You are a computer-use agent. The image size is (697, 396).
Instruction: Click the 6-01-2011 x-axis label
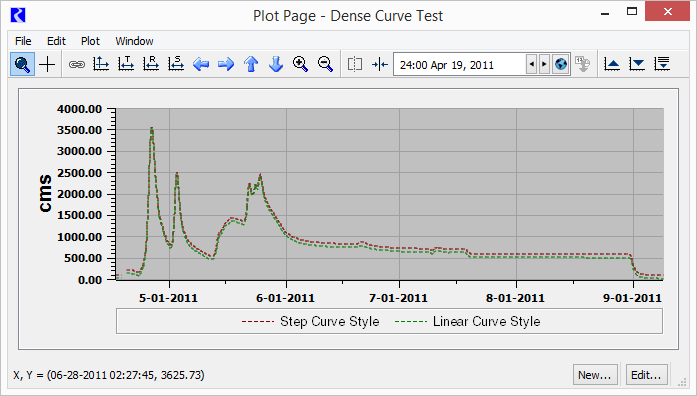285,298
